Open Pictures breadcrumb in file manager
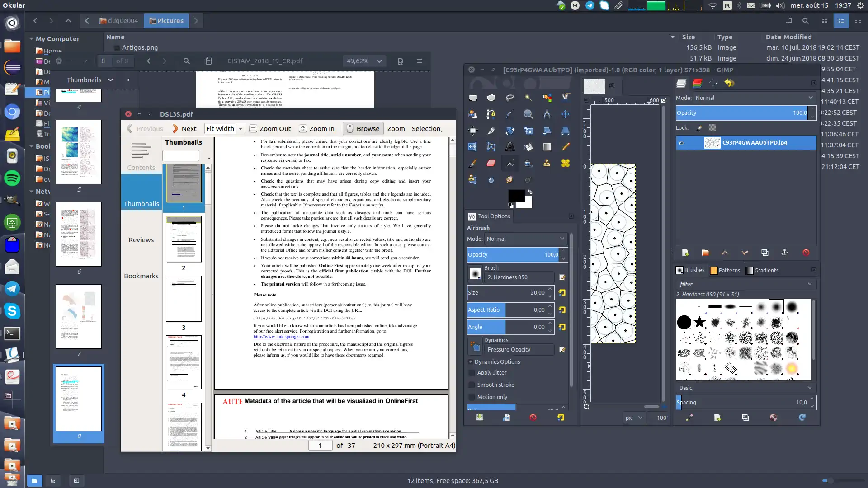 (166, 21)
